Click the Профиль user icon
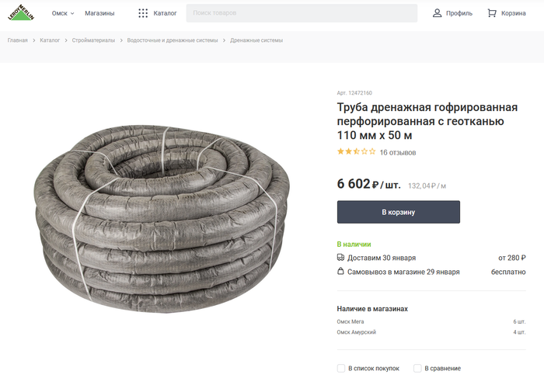 pos(438,13)
